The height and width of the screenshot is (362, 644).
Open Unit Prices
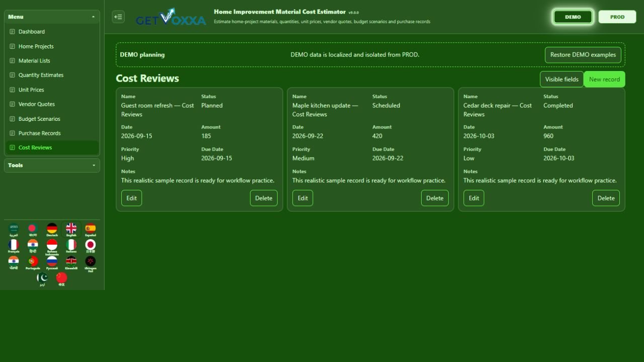pyautogui.click(x=52, y=90)
